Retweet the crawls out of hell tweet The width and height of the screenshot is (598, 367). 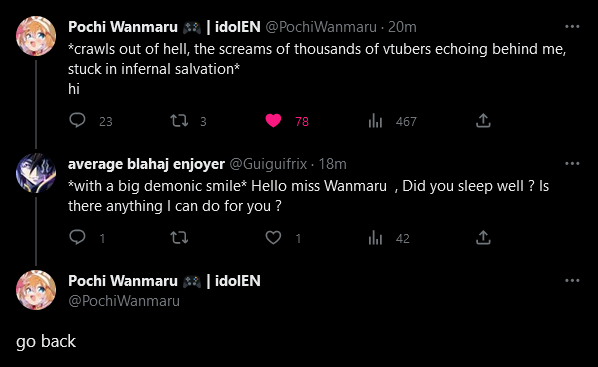179,121
